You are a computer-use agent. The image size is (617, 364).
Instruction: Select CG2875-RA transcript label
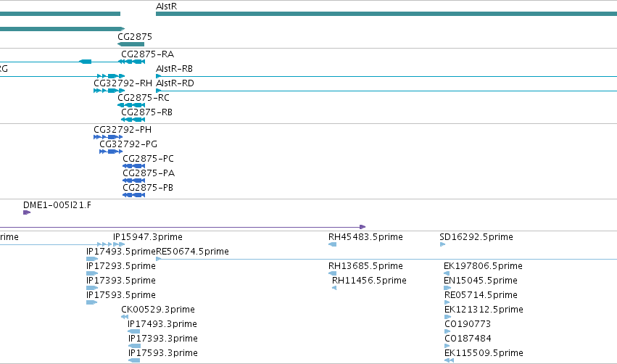(x=148, y=54)
